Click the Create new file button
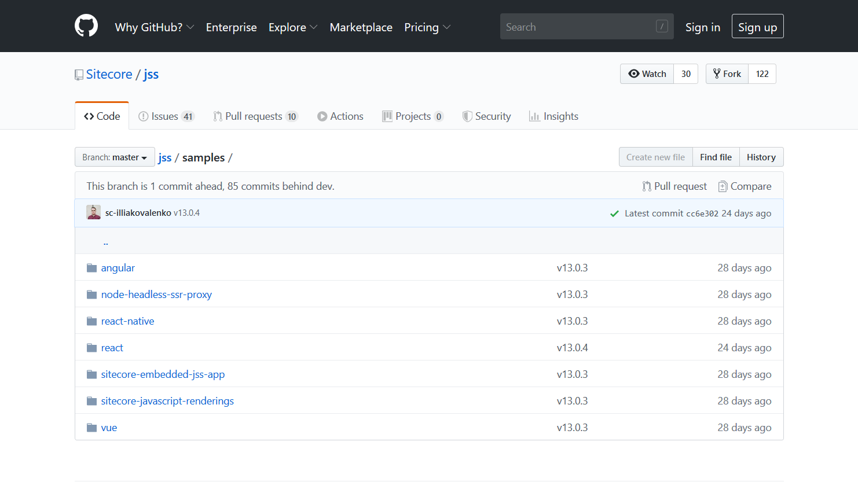Screen dimensions: 858x504 [x=656, y=157]
